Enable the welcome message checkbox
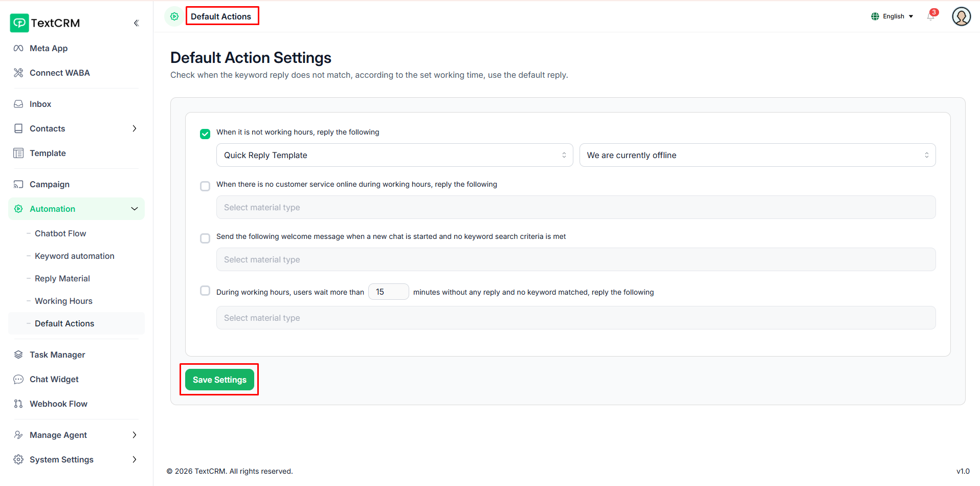The height and width of the screenshot is (486, 980). pos(205,238)
